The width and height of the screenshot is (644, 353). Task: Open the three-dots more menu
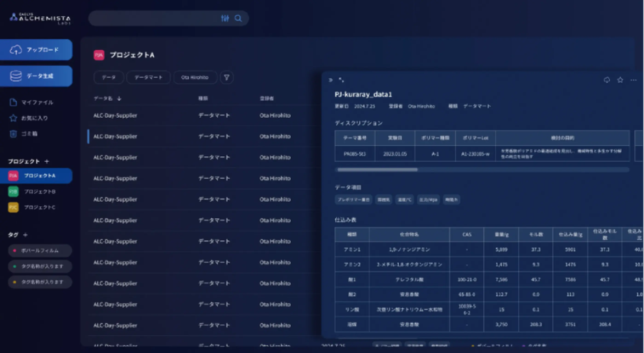click(x=633, y=80)
